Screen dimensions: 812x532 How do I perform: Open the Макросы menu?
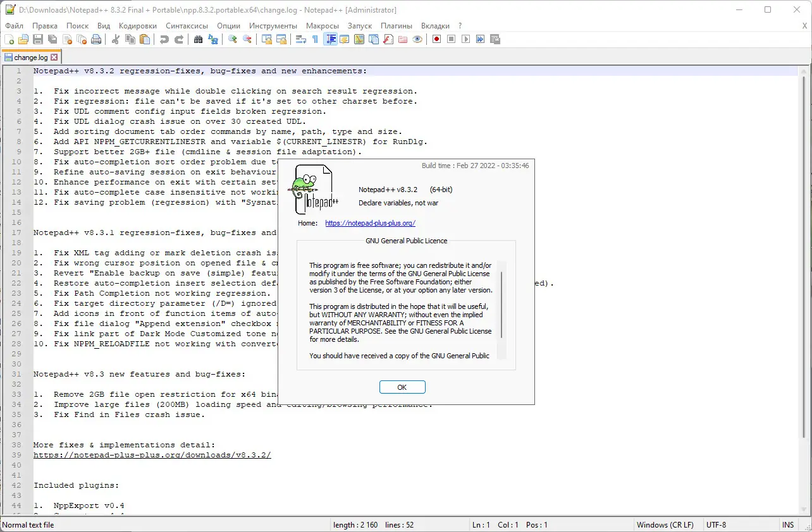[x=323, y=26]
